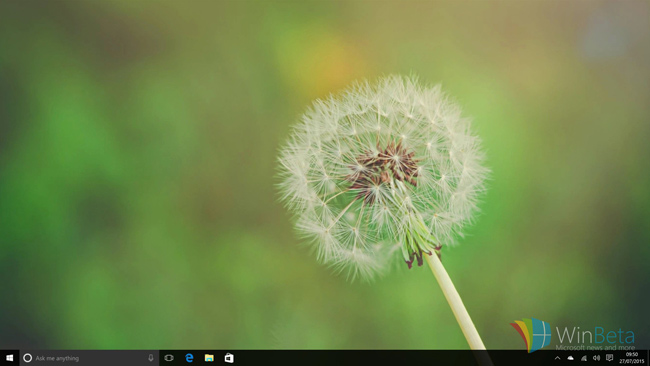
Task: Activate the Cortana microphone icon
Action: tap(151, 358)
